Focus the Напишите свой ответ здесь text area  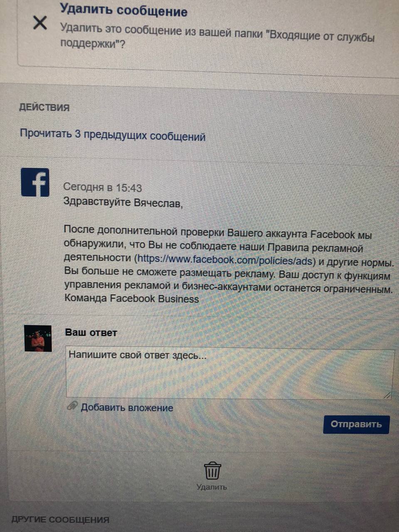coord(230,374)
